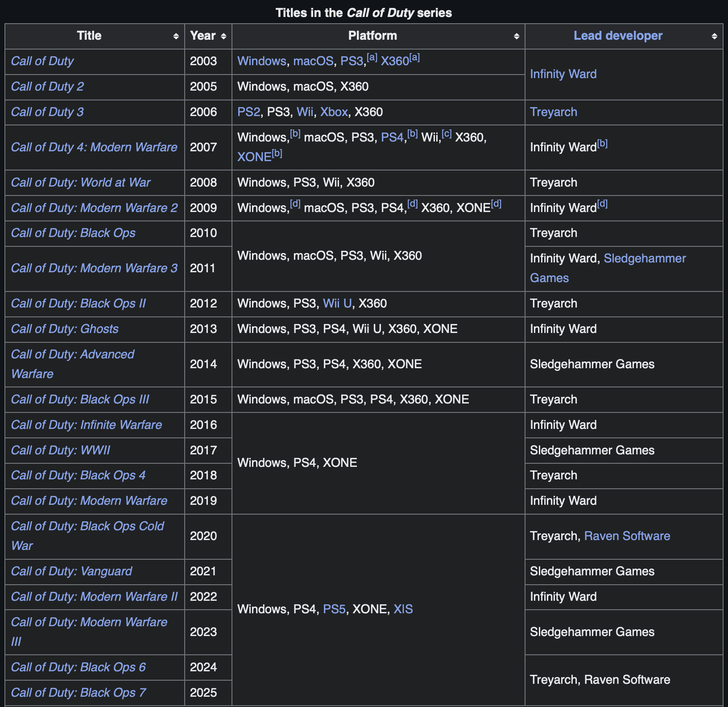The width and height of the screenshot is (728, 707).
Task: Follow the PS5 platform link
Action: [x=334, y=609]
